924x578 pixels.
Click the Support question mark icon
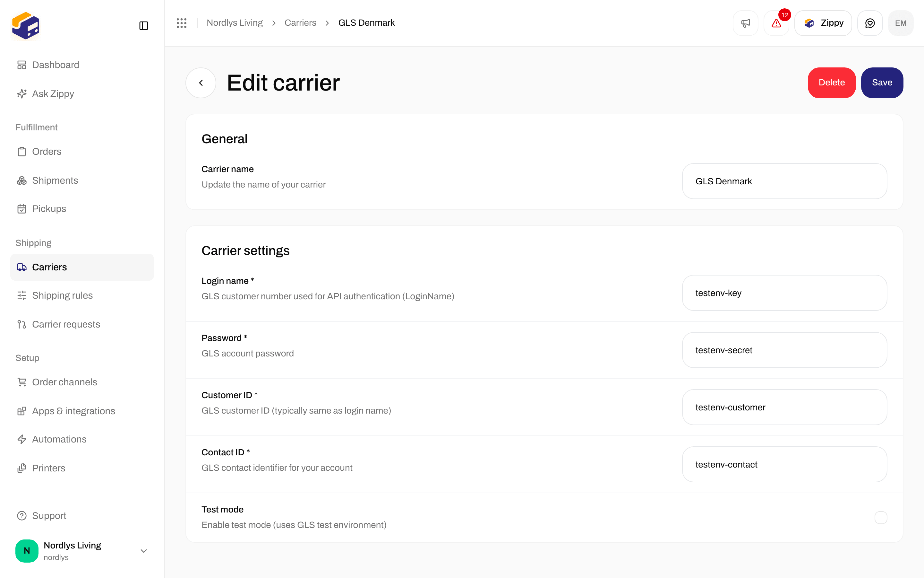pyautogui.click(x=22, y=516)
